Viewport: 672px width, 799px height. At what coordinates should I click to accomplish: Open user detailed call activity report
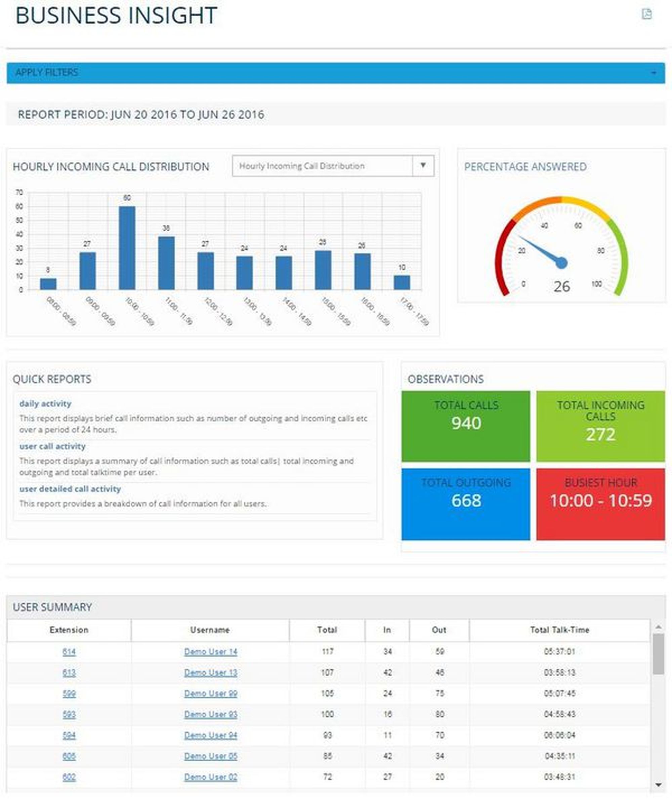[70, 489]
